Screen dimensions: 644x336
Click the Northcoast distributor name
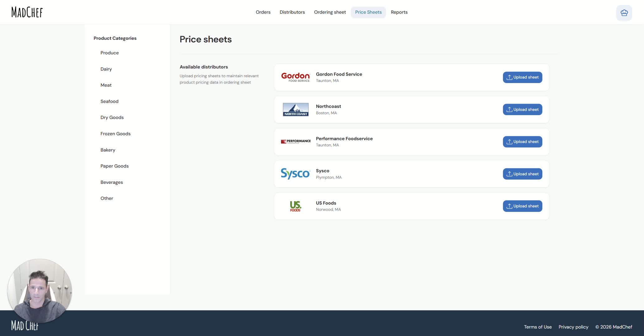click(328, 106)
